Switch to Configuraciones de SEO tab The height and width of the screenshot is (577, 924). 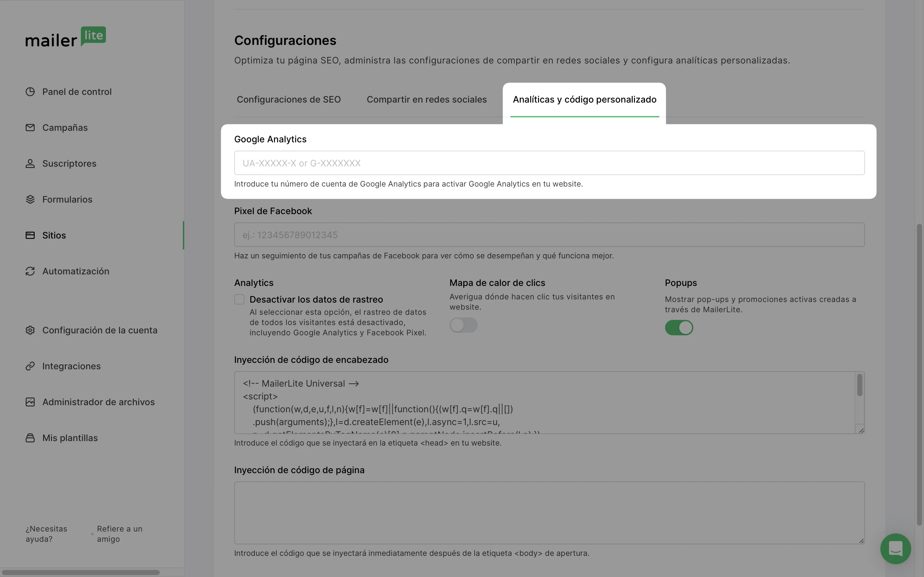(289, 100)
